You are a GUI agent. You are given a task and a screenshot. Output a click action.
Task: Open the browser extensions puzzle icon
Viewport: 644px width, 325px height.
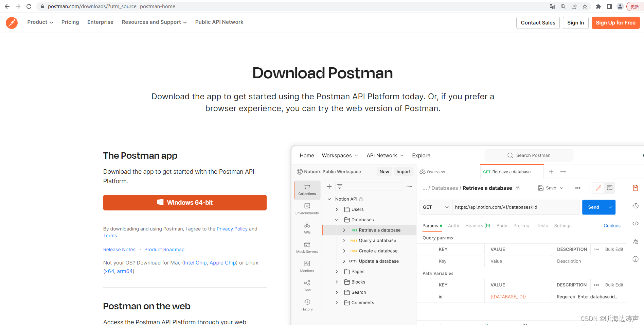tap(598, 6)
